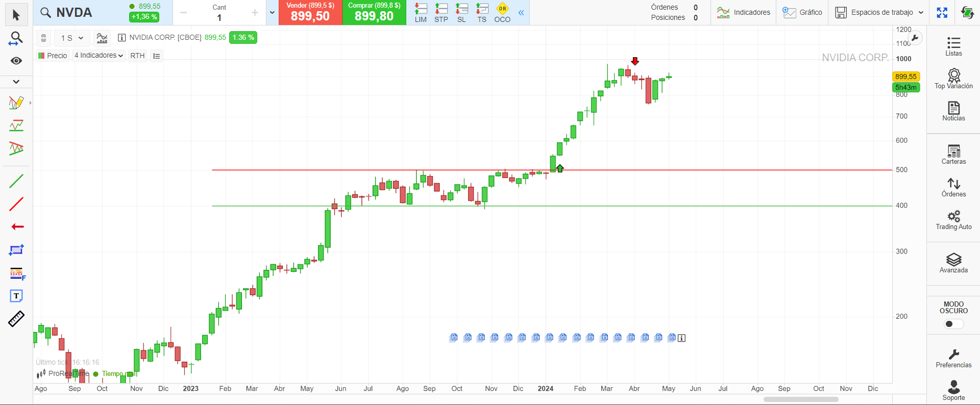Image resolution: width=980 pixels, height=405 pixels.
Task: Select the Fibonacci levels tool
Action: coord(17,273)
